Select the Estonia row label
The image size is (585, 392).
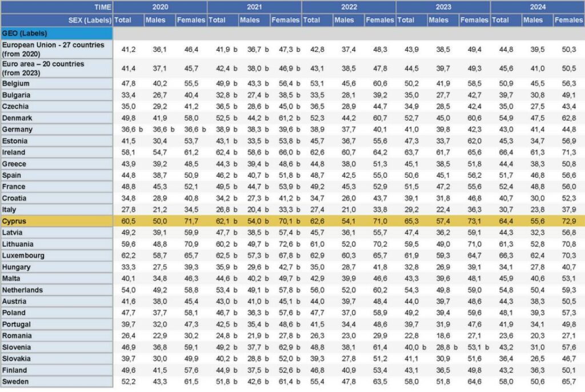57,141
